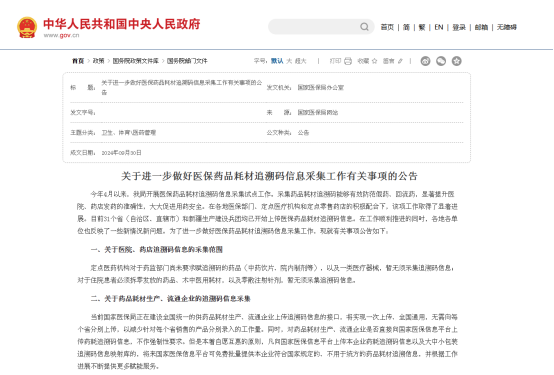Open 国务院部门文件 breadcrumb link
Viewport: 554px width, 375px height.
tap(187, 61)
